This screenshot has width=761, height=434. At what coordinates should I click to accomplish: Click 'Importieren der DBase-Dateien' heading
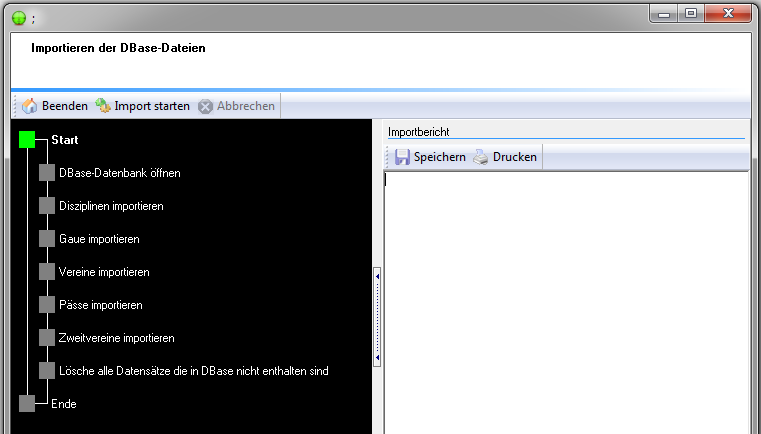click(x=118, y=48)
